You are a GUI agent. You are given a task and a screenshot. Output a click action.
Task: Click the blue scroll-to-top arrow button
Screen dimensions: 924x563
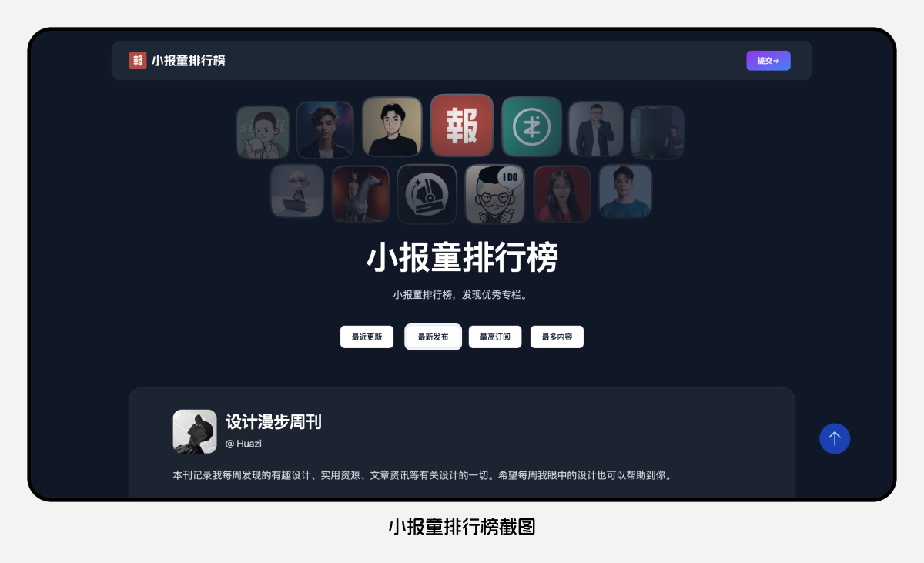point(835,438)
